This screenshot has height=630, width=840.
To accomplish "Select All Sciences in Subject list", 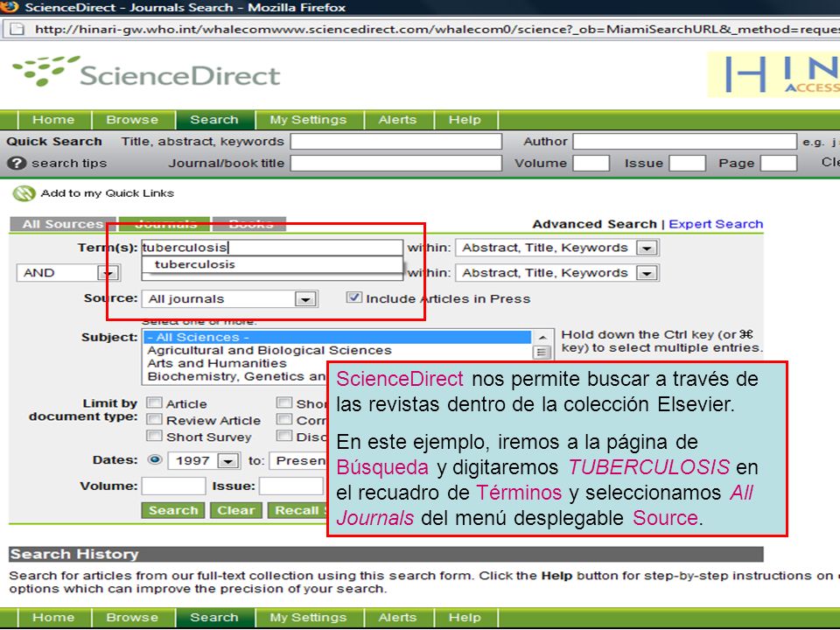I will click(338, 337).
